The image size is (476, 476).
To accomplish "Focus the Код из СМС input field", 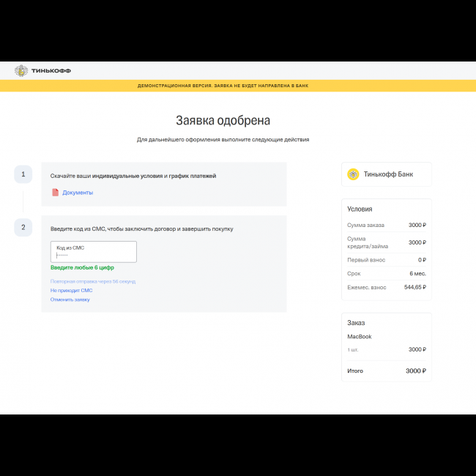I will click(x=93, y=252).
